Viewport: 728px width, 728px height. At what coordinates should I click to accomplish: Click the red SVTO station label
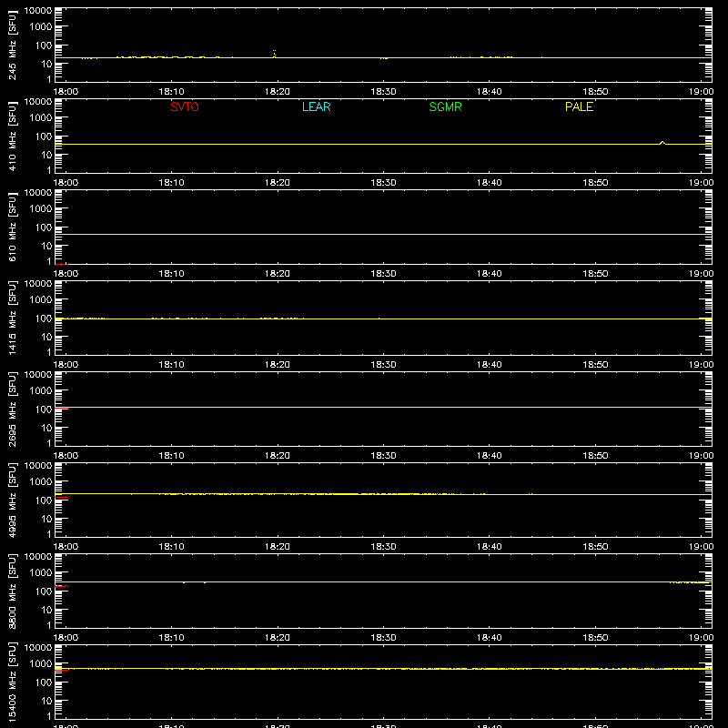[x=185, y=106]
